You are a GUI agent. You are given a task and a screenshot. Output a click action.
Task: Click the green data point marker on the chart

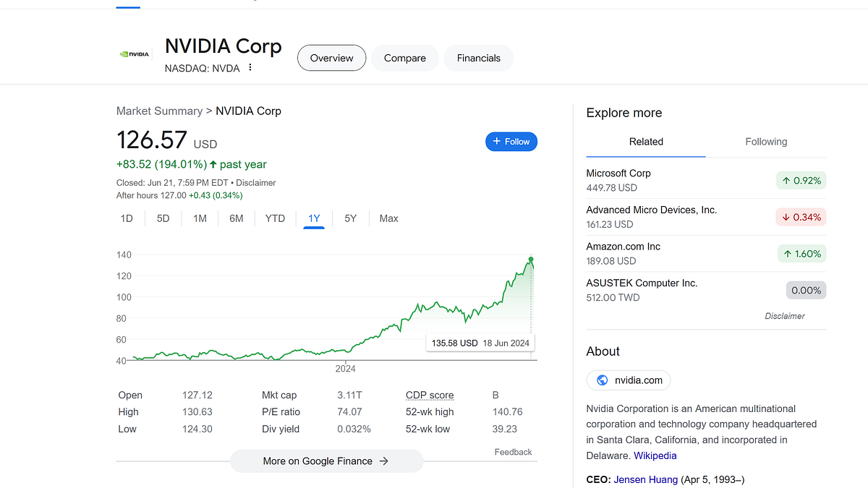pos(530,258)
